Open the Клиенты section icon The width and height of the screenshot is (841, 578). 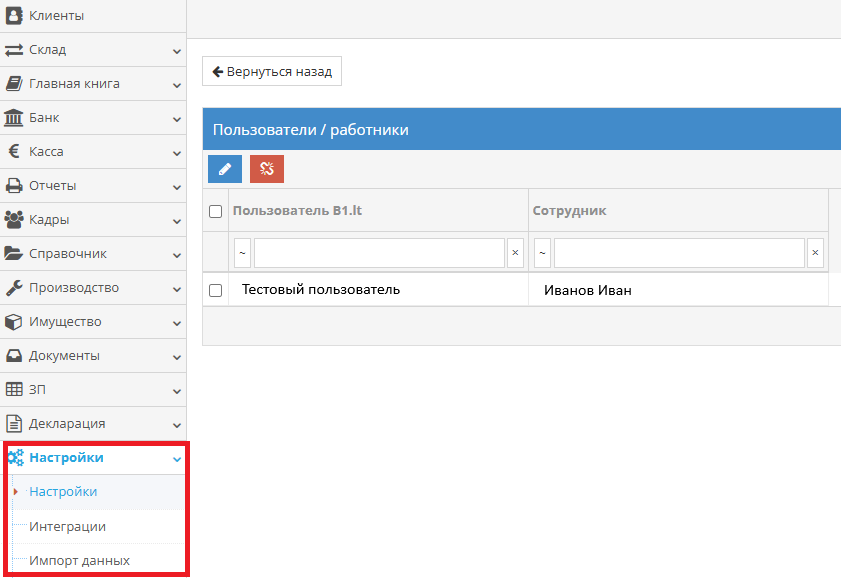click(14, 15)
